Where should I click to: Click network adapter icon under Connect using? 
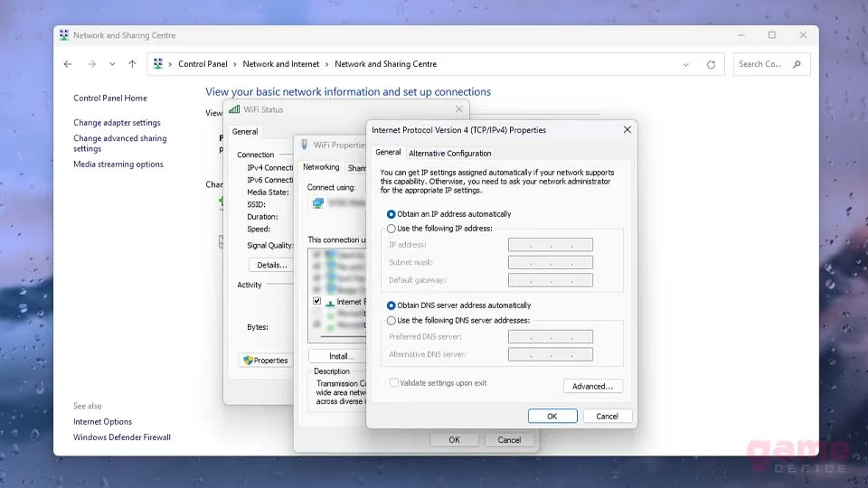click(x=317, y=203)
